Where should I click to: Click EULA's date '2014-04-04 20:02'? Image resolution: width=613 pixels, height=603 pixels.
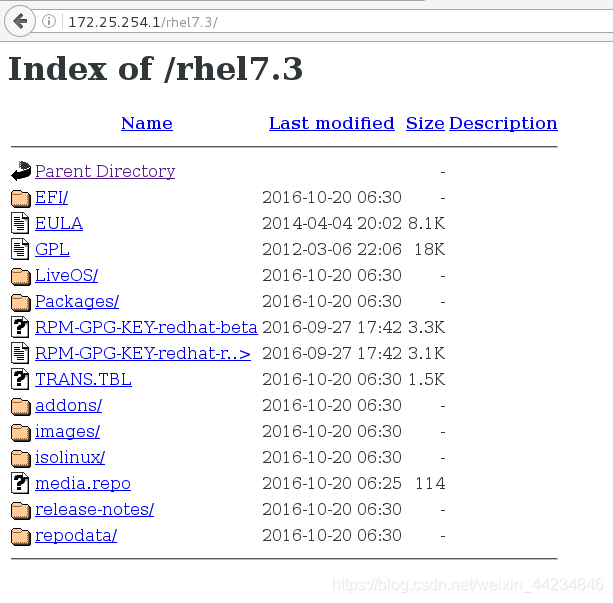(332, 223)
